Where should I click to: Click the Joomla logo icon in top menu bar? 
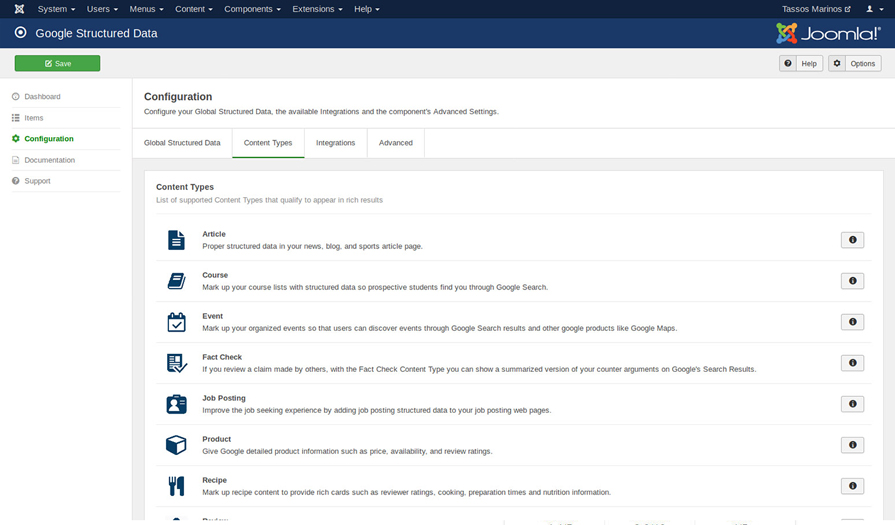tap(19, 9)
